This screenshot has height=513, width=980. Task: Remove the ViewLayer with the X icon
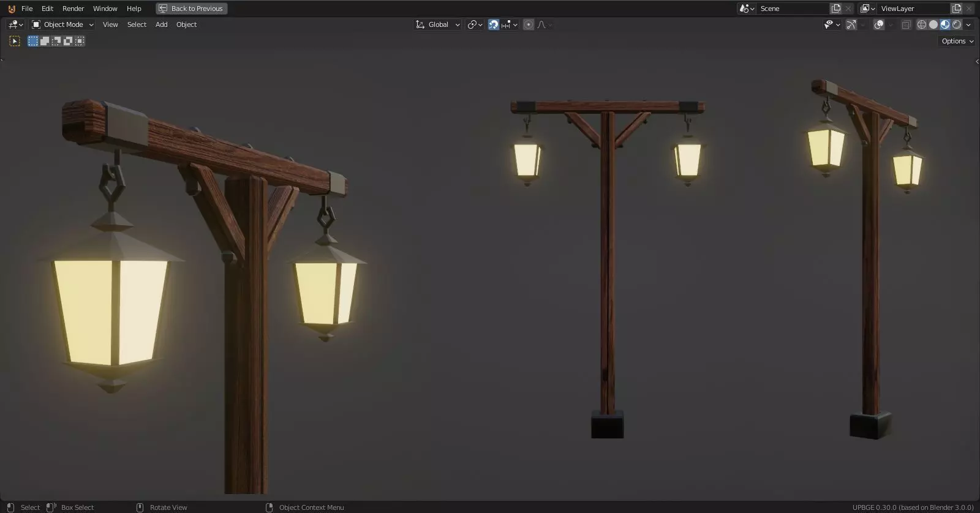[x=969, y=9]
